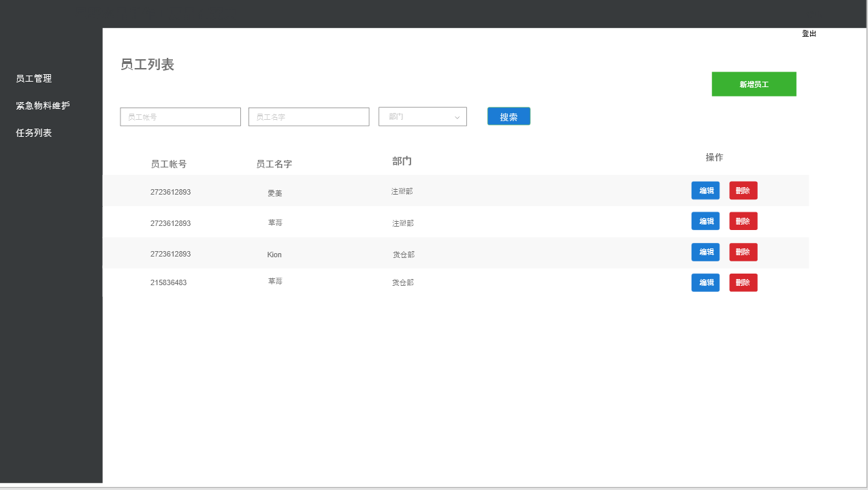Select the Kion name cell in table

[x=274, y=255]
